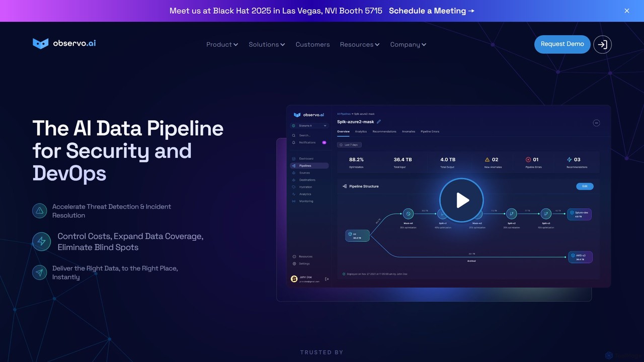
Task: Switch to the Overview tab in the preview
Action: [343, 132]
